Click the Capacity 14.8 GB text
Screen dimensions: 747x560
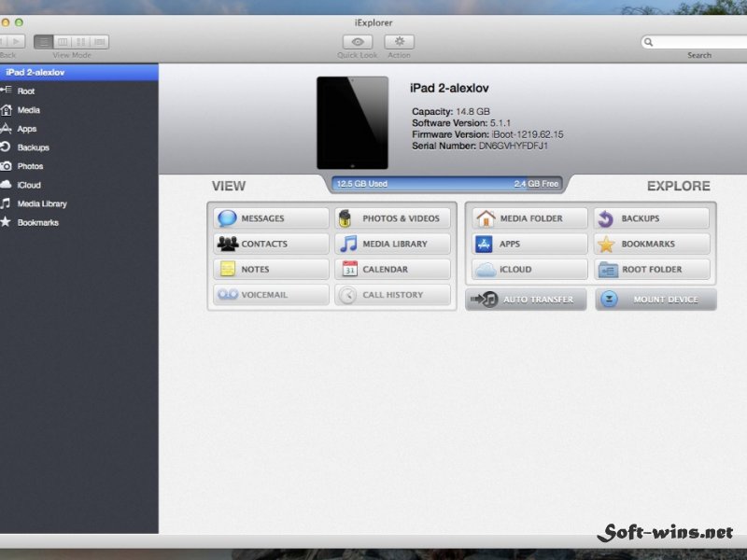[x=451, y=111]
